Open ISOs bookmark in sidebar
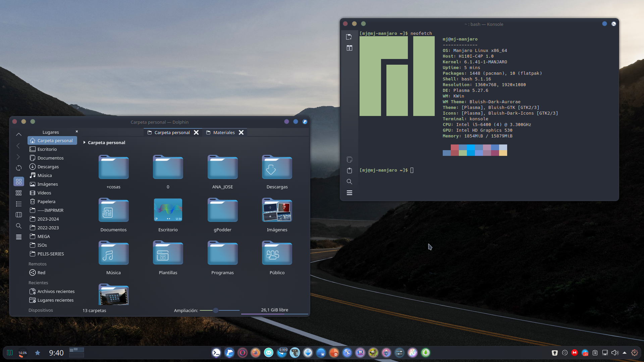Screen dimensions: 644x362 52,245
